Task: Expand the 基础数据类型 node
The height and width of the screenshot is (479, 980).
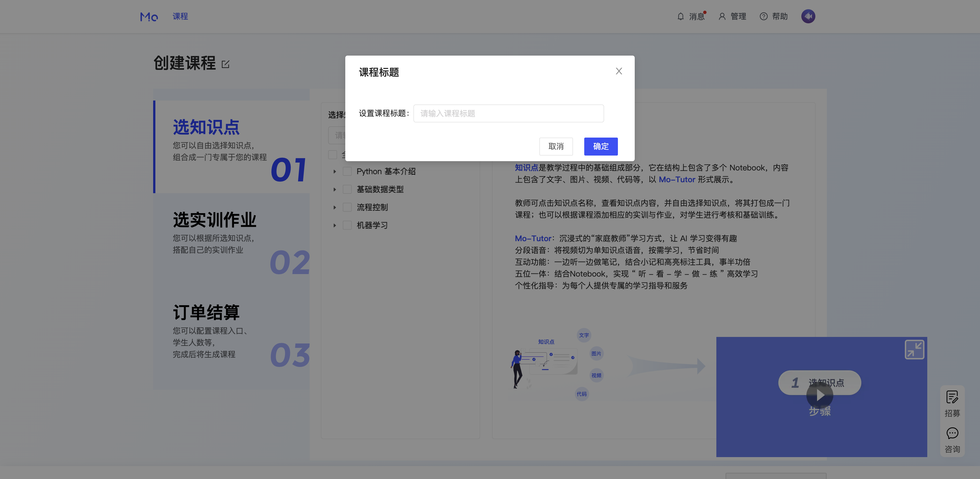Action: pyautogui.click(x=334, y=190)
